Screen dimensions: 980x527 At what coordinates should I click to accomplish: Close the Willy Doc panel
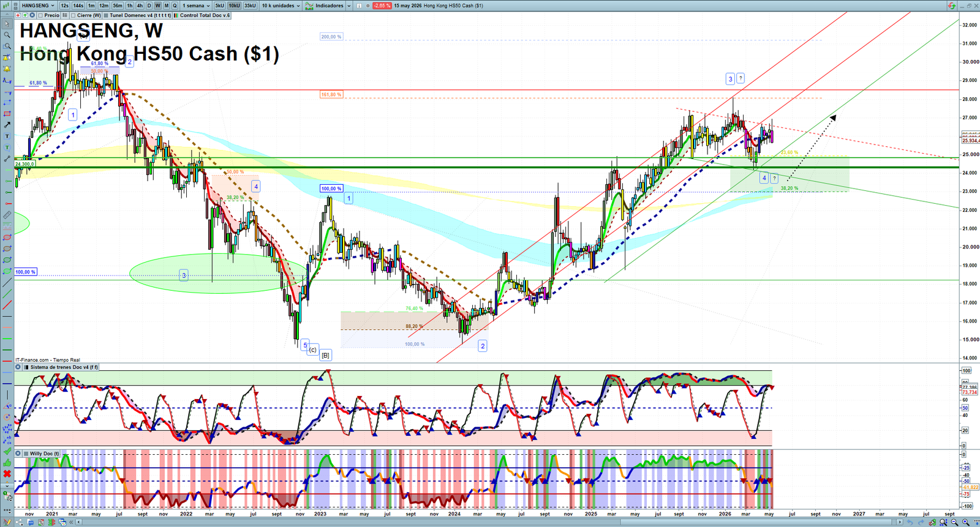(x=18, y=454)
